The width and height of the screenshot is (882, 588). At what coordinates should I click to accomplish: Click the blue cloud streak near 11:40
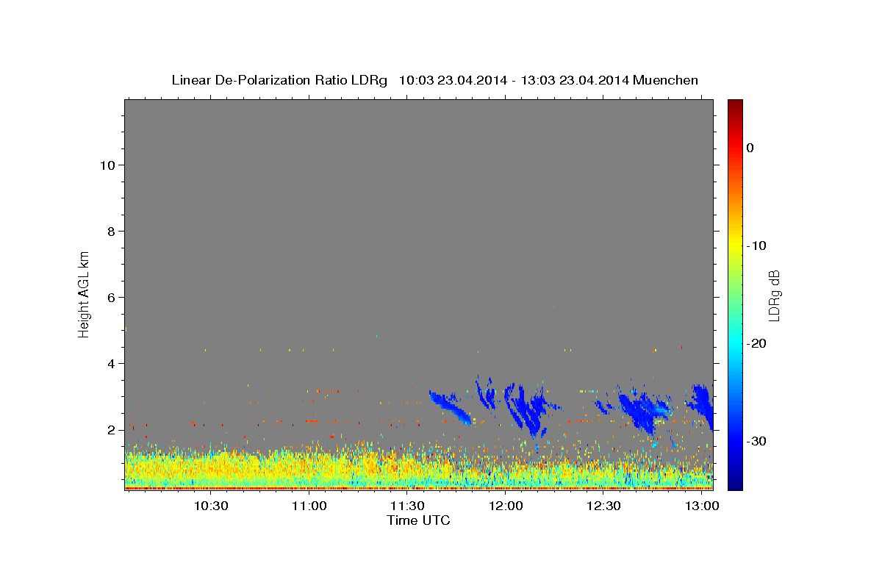tap(449, 406)
